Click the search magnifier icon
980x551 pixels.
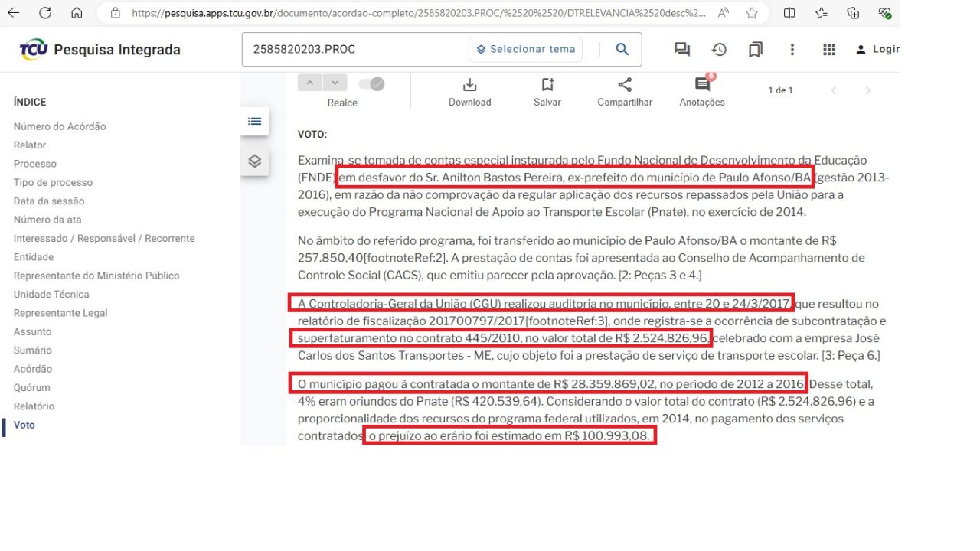[x=622, y=49]
